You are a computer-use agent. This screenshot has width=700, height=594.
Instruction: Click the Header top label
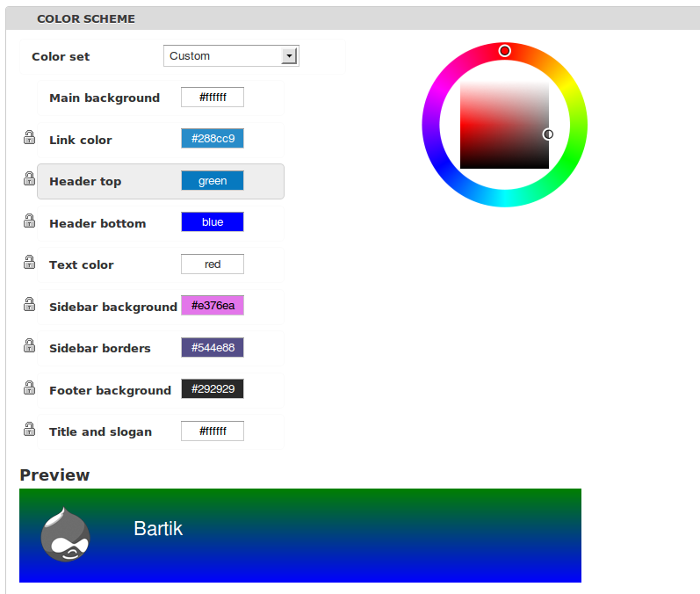[x=85, y=181]
